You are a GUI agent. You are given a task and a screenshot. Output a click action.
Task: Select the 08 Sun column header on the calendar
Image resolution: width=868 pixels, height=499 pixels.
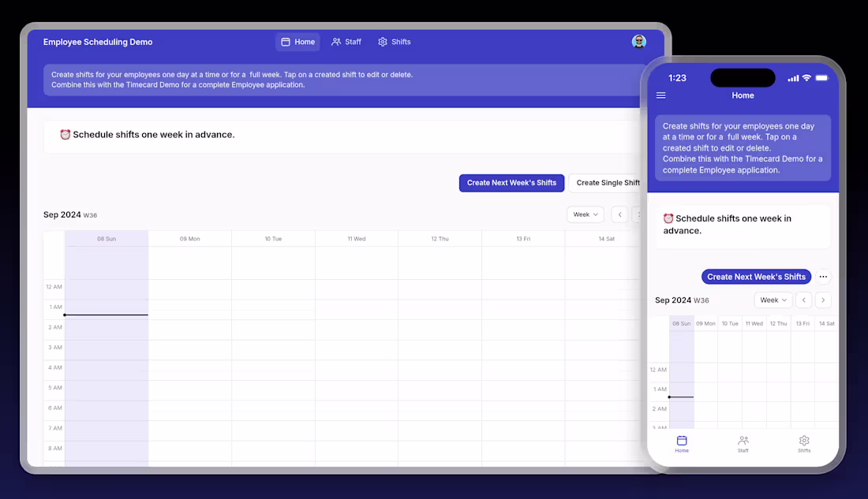(107, 237)
